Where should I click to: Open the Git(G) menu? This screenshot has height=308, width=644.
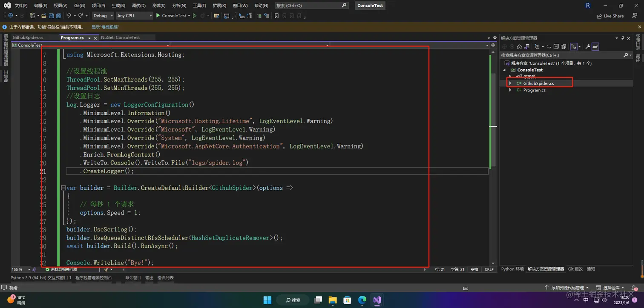pos(80,6)
